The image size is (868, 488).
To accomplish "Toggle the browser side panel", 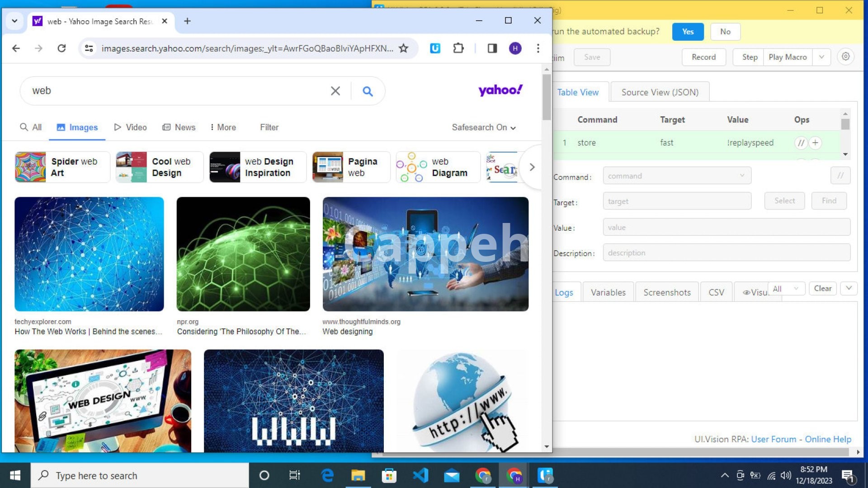I will tap(492, 48).
